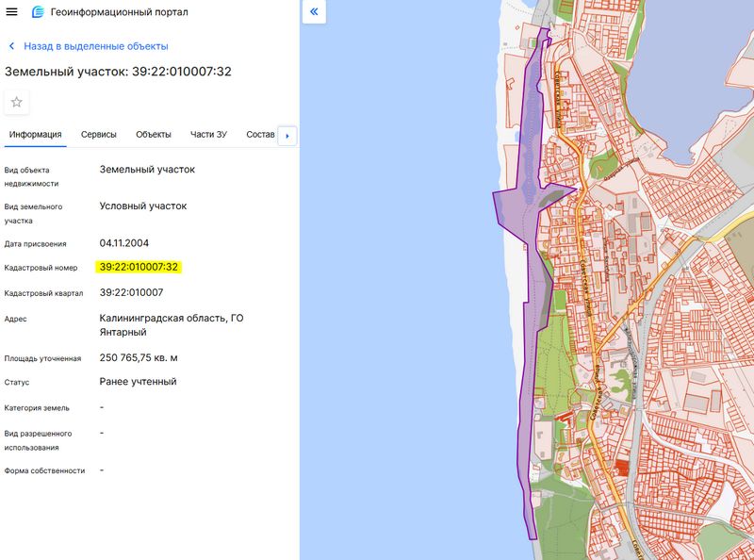Select the Объекты tab
Image resolution: width=754 pixels, height=560 pixels.
[154, 135]
